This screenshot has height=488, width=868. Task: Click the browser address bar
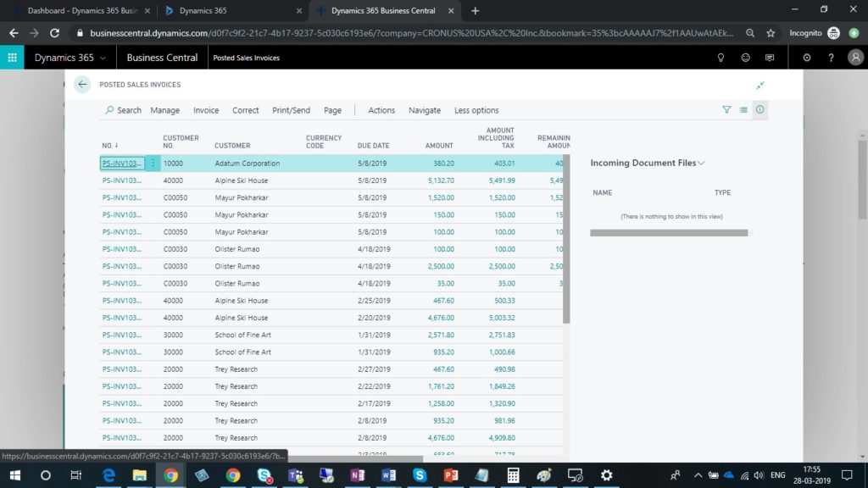tap(411, 33)
